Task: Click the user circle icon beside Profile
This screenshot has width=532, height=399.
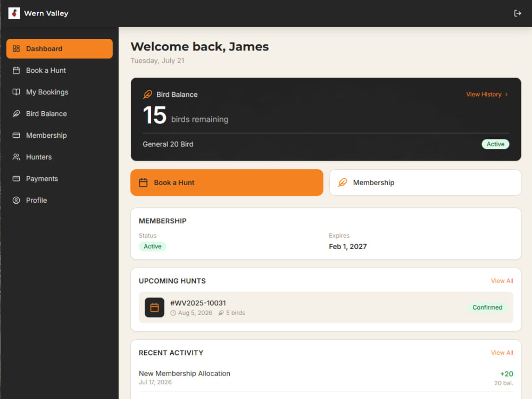Action: (16, 200)
